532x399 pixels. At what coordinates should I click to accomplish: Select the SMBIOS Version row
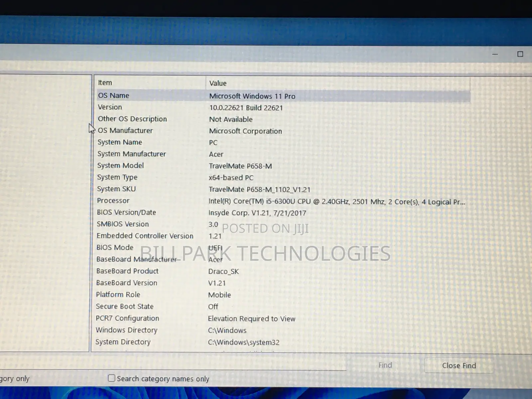(283, 224)
